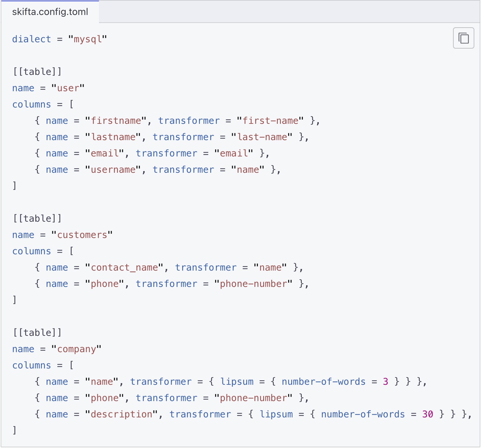481x448 pixels.
Task: Click the "mysql" dialect value
Action: click(x=88, y=39)
